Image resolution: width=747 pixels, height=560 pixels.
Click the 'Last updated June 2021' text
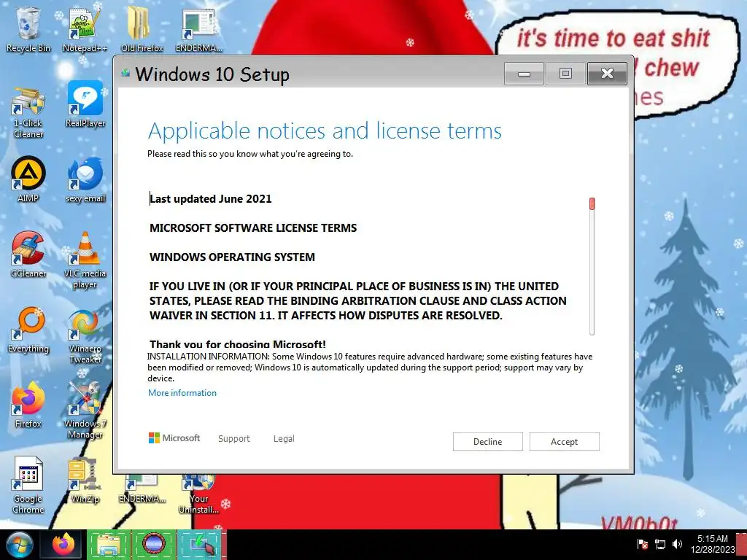(211, 198)
